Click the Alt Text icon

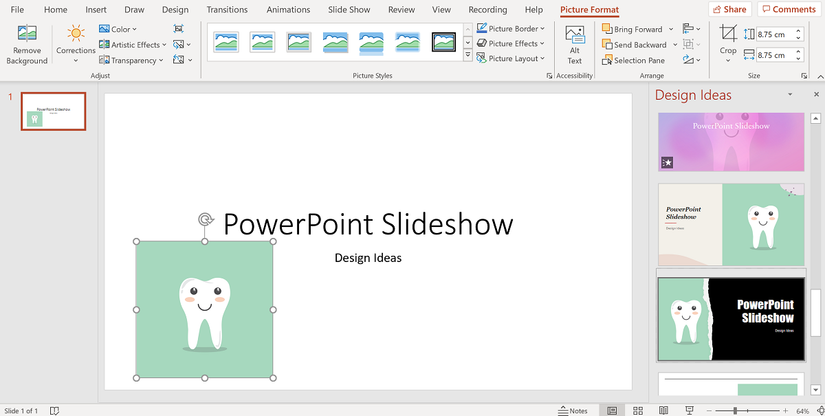coord(575,35)
